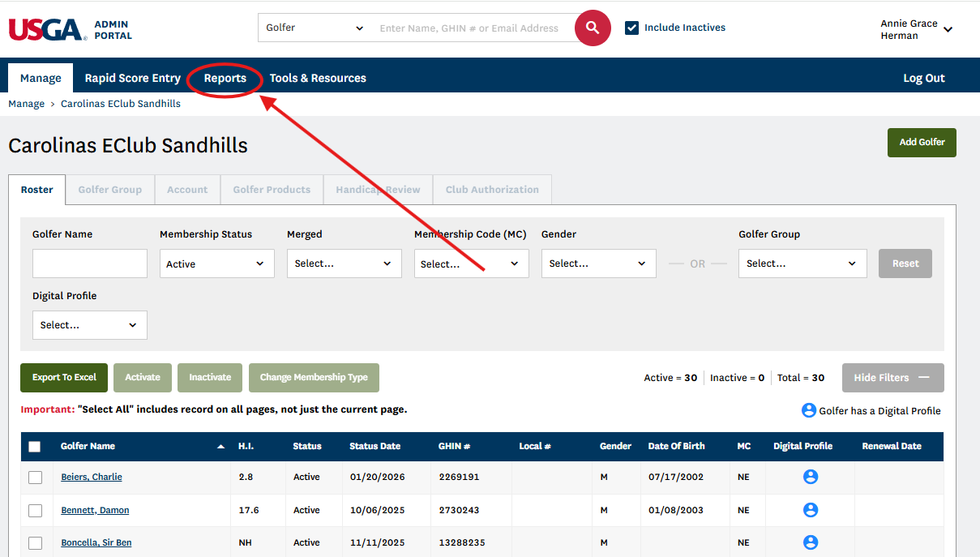The height and width of the screenshot is (557, 980).
Task: Click Sir Ben Boncella's digital profile icon
Action: 810,542
